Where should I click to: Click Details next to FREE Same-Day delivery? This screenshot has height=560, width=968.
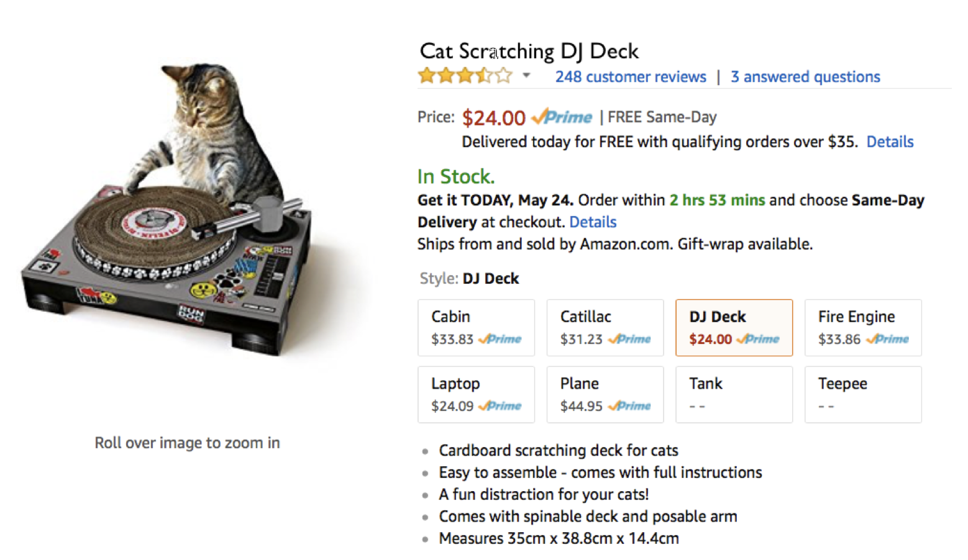[x=890, y=142]
